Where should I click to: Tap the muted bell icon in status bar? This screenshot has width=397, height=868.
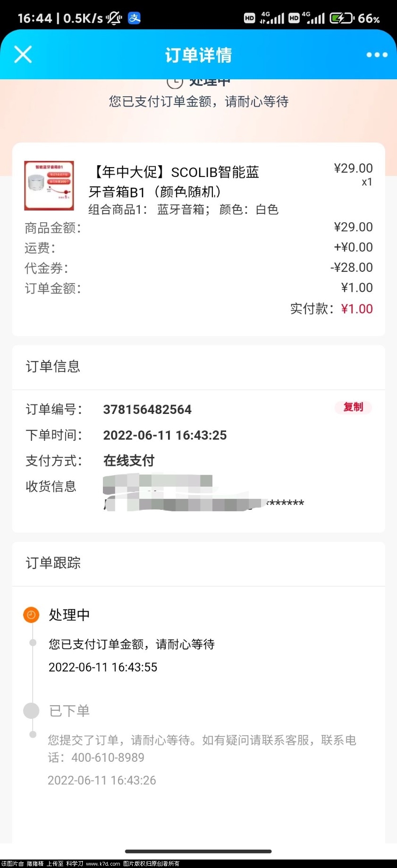pos(114,18)
